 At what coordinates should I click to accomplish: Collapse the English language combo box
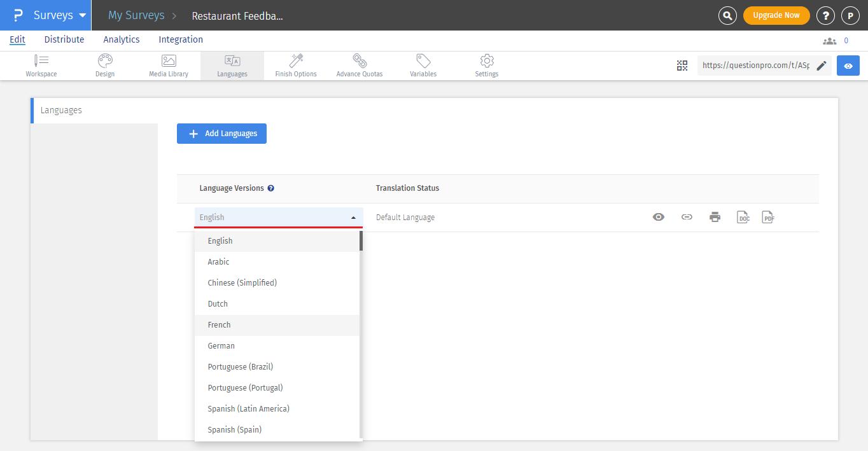353,218
